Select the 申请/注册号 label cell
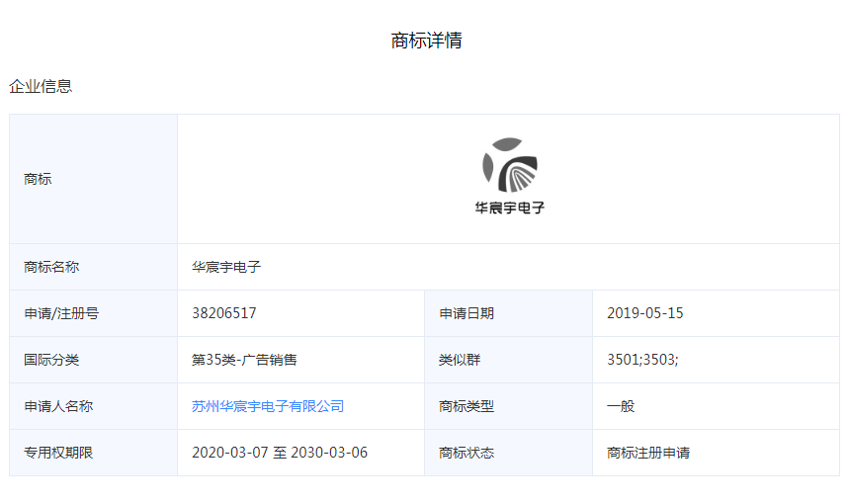 click(x=61, y=313)
